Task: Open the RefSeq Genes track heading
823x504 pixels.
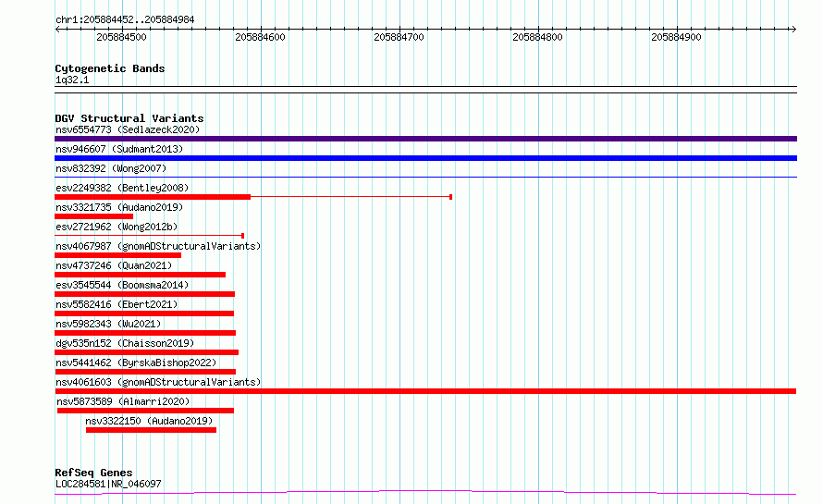Action: coord(94,473)
